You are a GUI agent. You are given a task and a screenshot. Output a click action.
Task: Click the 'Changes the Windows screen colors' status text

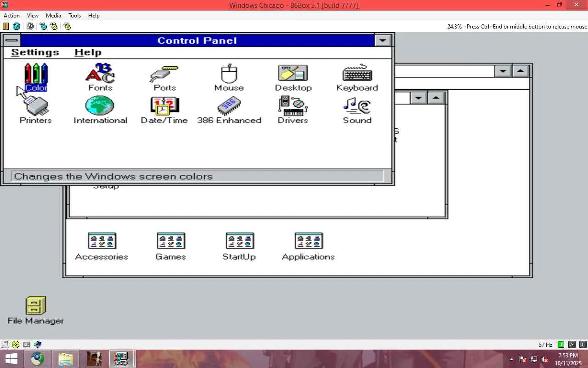point(113,176)
